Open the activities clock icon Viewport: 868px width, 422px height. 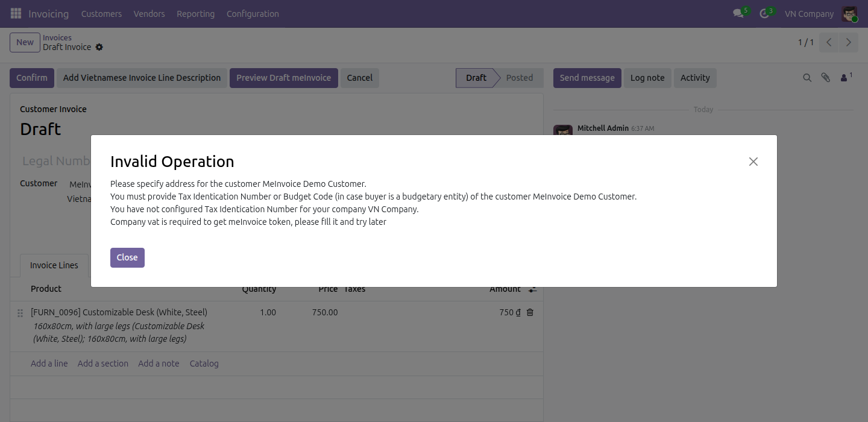764,13
